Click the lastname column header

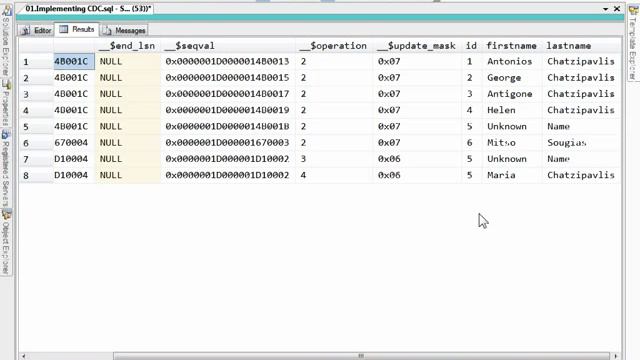[x=581, y=46]
